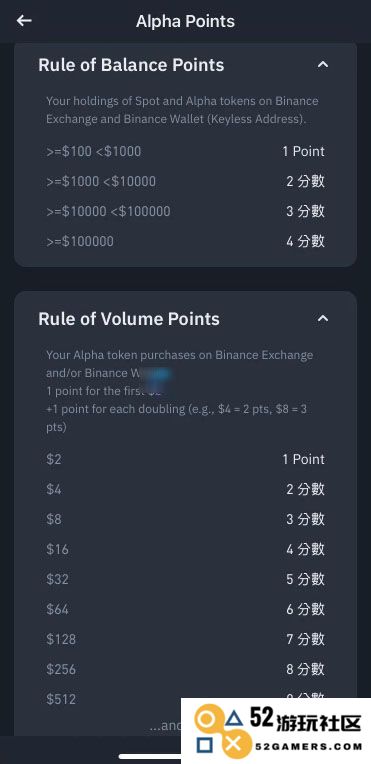Select the Alpha Points page title
The width and height of the screenshot is (371, 764).
tap(185, 21)
